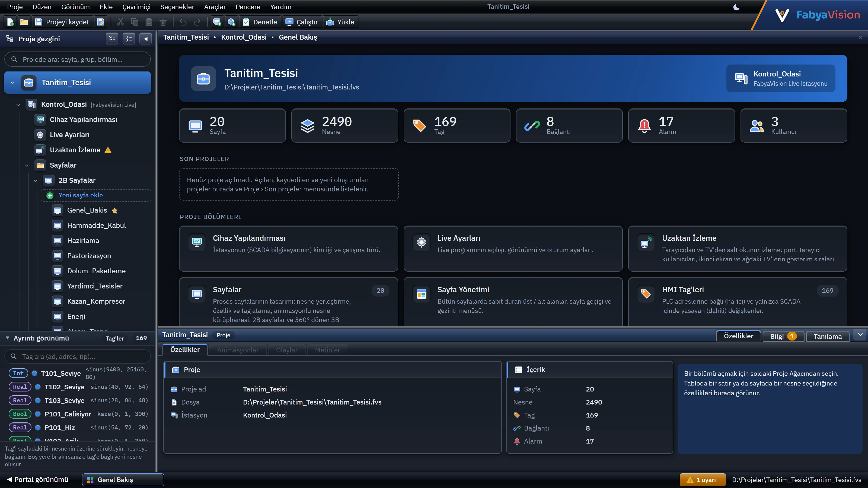Toggle dark mode moon icon
The height and width of the screenshot is (488, 868).
point(736,7)
